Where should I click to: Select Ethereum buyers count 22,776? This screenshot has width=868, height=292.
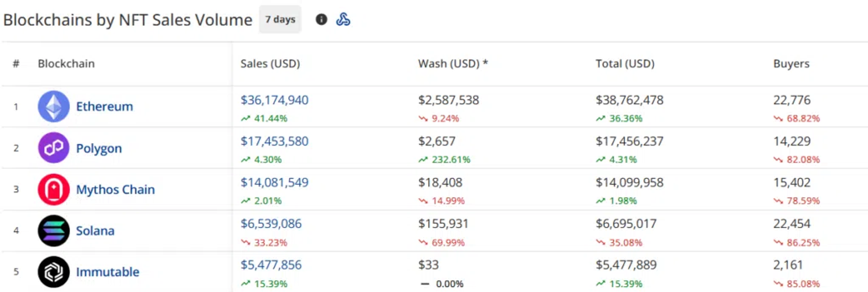[x=792, y=100]
